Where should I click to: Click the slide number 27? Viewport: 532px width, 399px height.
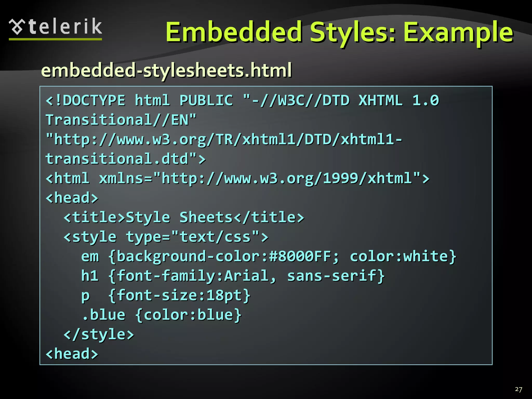(x=518, y=389)
